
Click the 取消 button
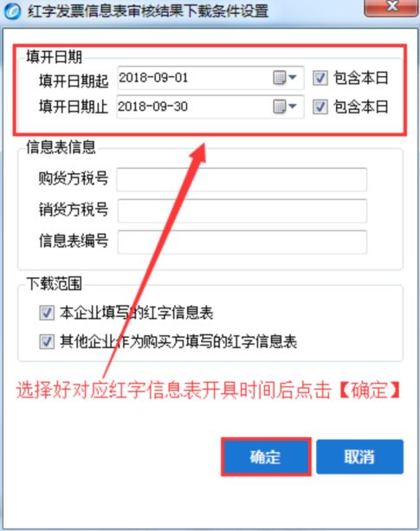(359, 457)
